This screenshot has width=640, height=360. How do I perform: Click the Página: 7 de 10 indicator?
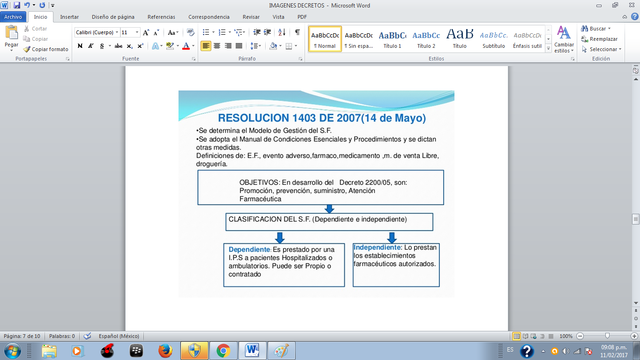tap(22, 336)
